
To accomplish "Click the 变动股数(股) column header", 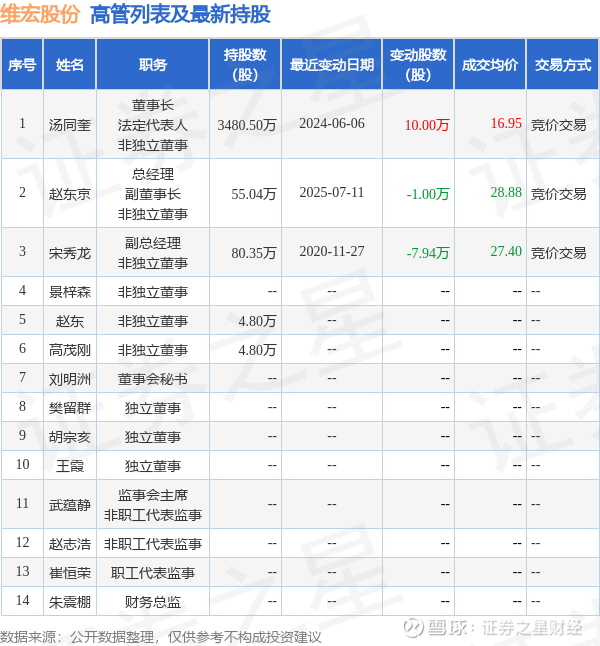I will [x=418, y=64].
